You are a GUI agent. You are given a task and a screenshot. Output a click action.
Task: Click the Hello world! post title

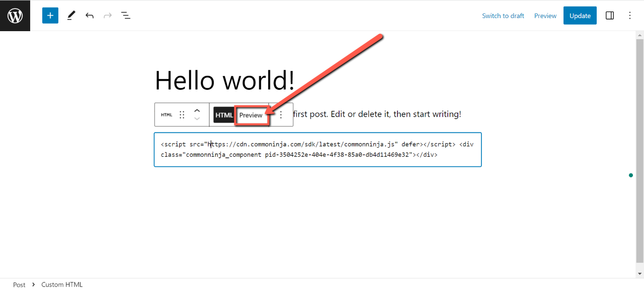click(x=225, y=80)
